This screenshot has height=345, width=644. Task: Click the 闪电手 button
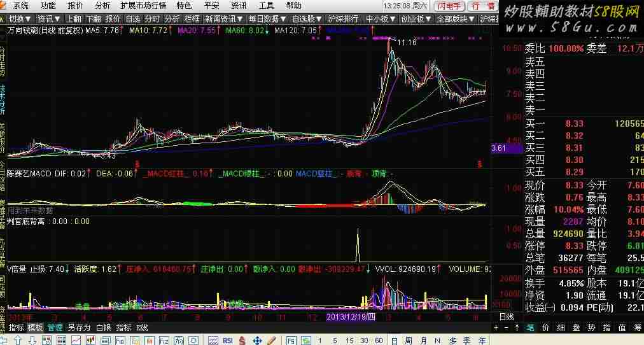pos(450,6)
